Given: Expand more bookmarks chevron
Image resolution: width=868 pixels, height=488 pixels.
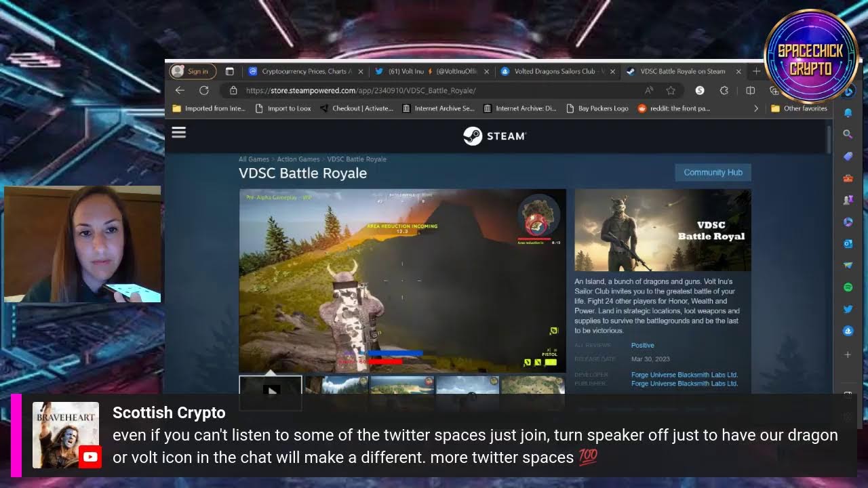Looking at the screenshot, I should tap(756, 108).
